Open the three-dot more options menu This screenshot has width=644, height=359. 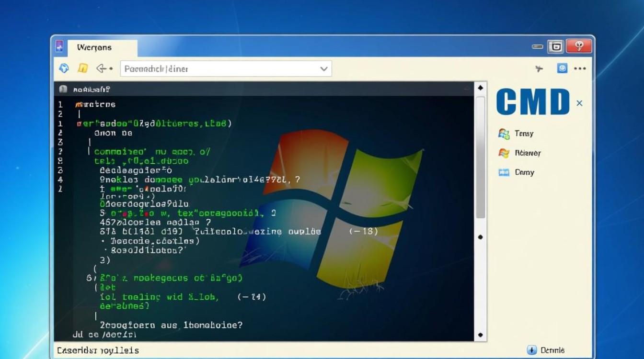coord(580,68)
